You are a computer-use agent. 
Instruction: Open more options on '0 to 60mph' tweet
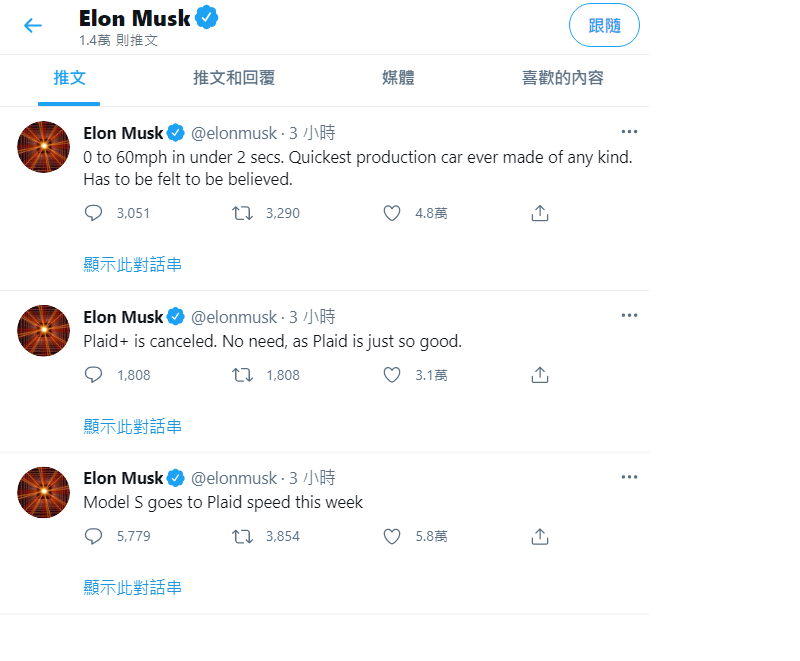(629, 132)
